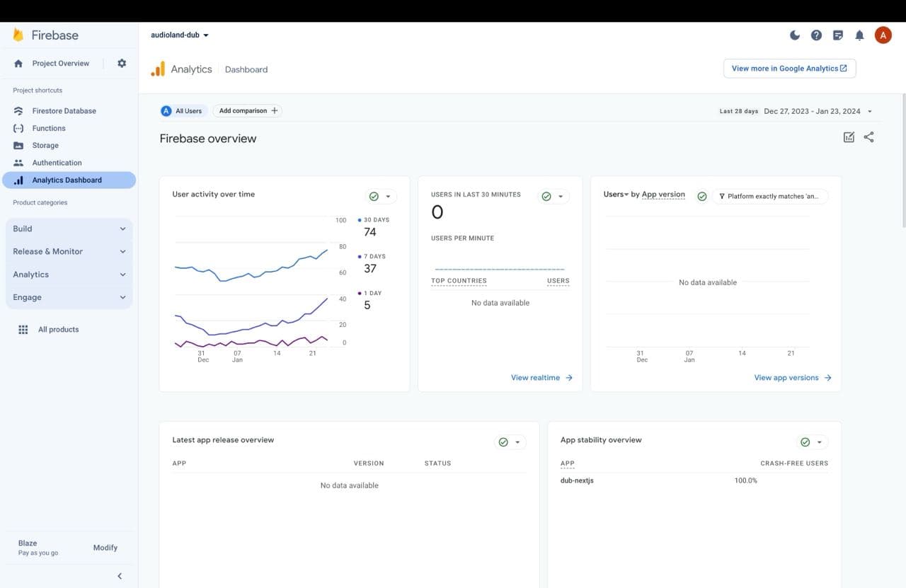
Task: Open Authentication shortcut
Action: tap(57, 163)
